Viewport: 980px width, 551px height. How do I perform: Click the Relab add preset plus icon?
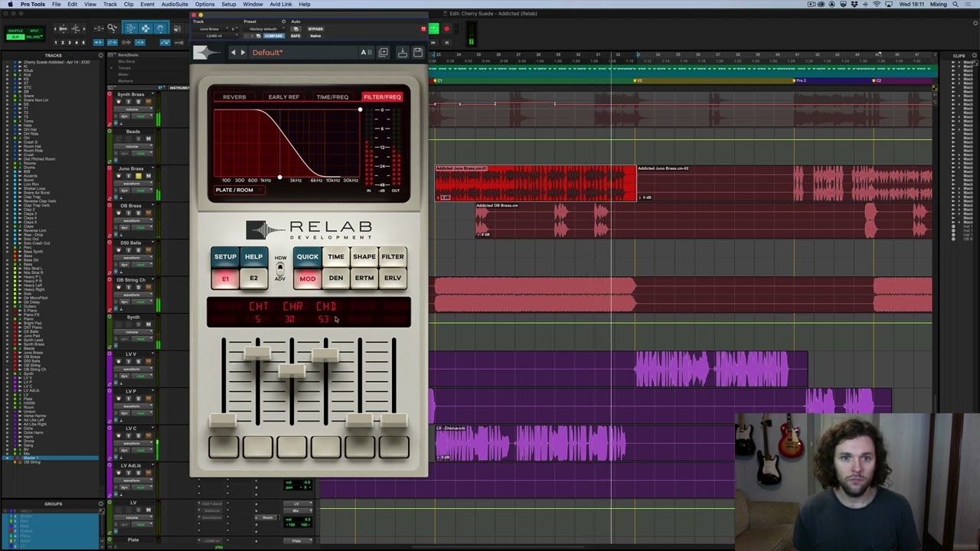383,52
